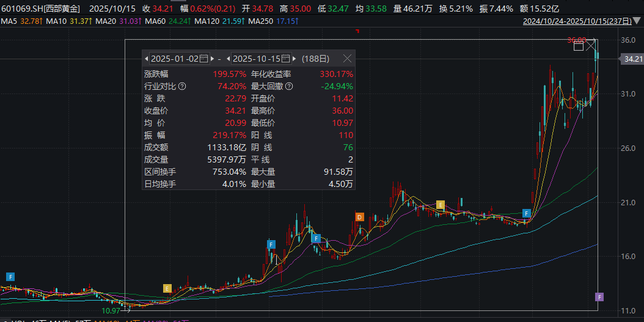Image resolution: width=644 pixels, height=322 pixels.
Task: Click the end date field 2025-10-15
Action: [257, 59]
